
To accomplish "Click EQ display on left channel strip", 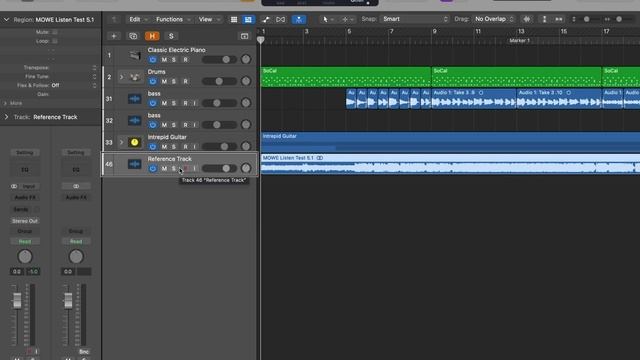I will point(25,169).
